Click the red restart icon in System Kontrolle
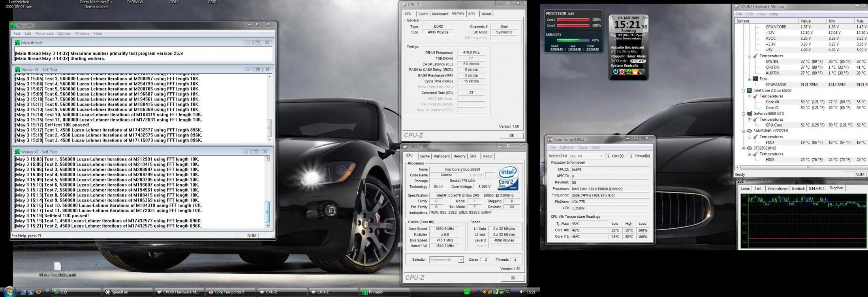868x297 pixels. click(x=622, y=72)
